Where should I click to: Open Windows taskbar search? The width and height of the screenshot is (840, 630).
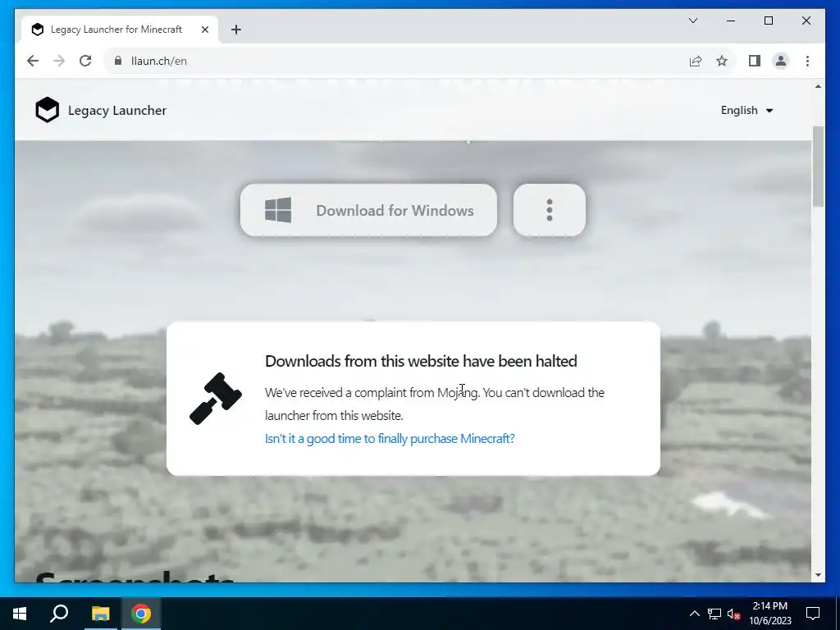point(59,614)
